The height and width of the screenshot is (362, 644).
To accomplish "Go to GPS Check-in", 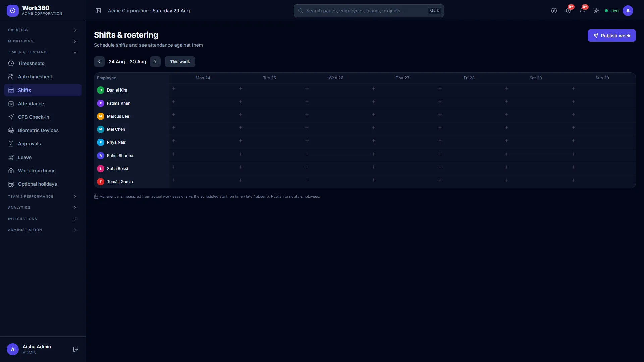I will tap(43, 117).
